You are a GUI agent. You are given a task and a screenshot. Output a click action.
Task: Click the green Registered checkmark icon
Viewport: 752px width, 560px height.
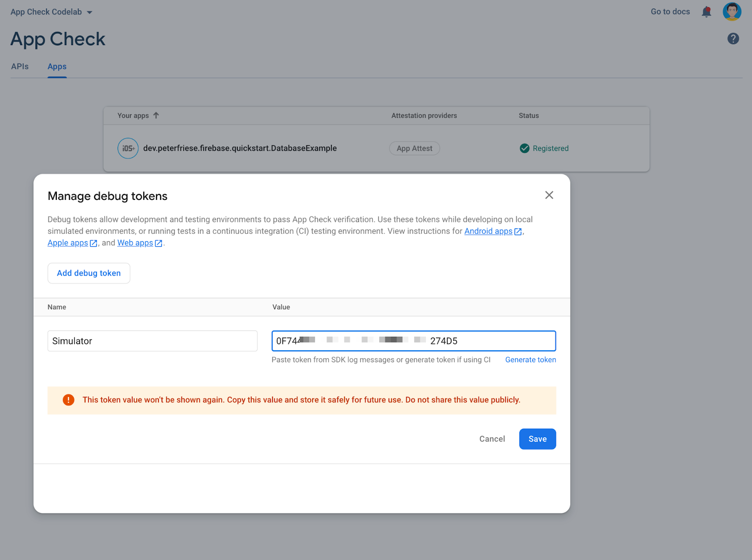(x=525, y=149)
